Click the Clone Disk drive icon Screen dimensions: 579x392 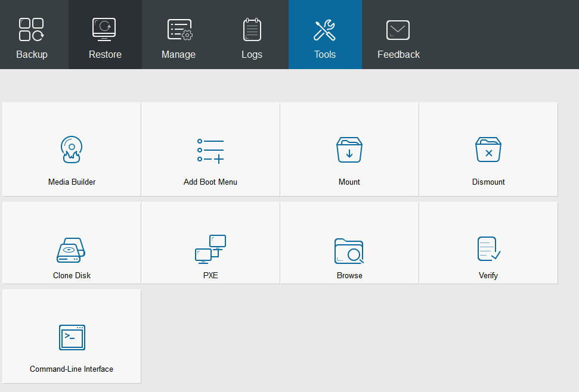click(x=71, y=250)
